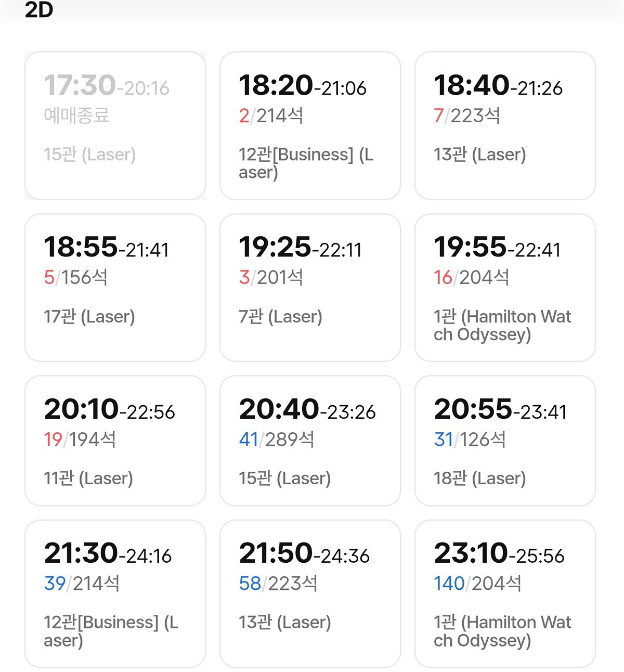Viewport: 624px width, 672px height.
Task: Choose the 21:50 screening in hall 13
Action: (310, 593)
